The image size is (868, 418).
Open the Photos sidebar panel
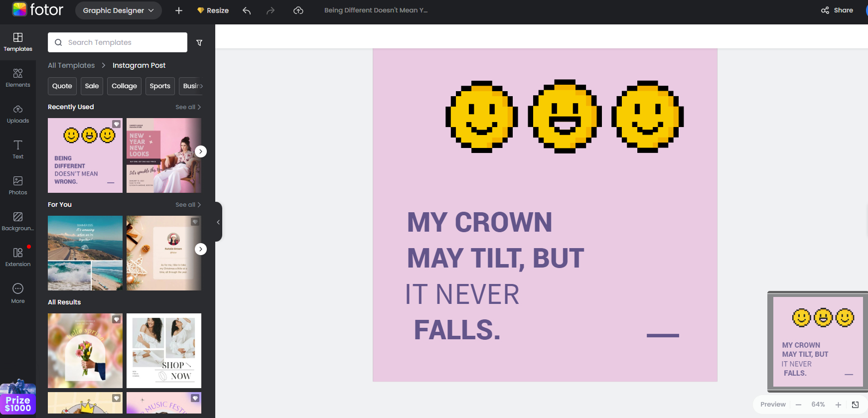18,186
